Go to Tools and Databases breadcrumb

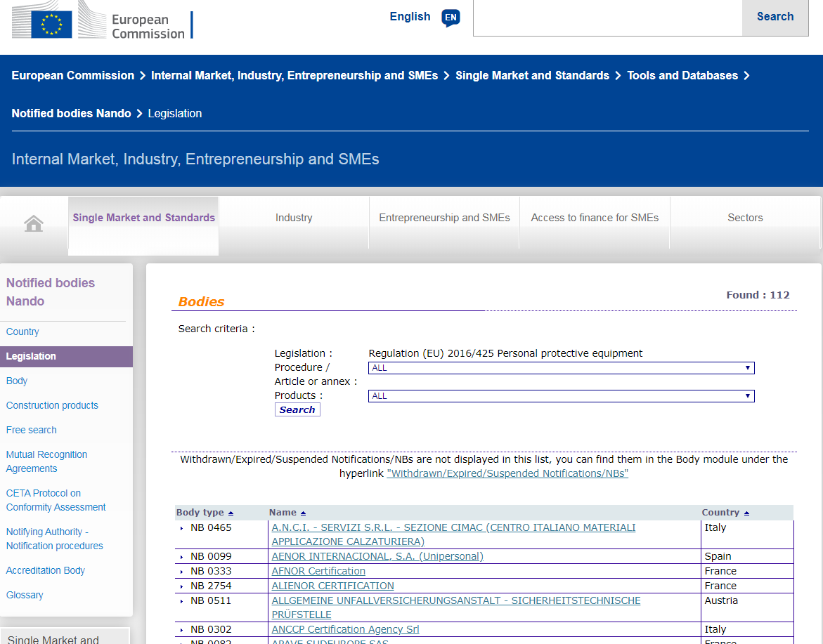click(682, 76)
